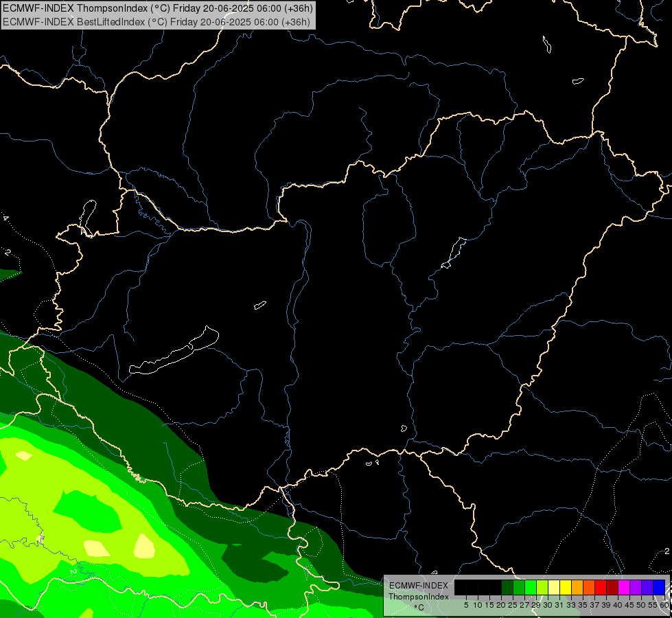Click the legend scale value 33
The image size is (672, 618).
pos(571,605)
